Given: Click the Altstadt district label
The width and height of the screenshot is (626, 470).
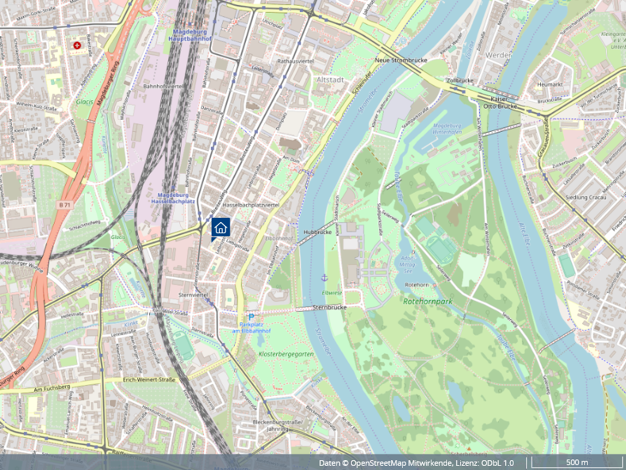Looking at the screenshot, I should pyautogui.click(x=330, y=80).
